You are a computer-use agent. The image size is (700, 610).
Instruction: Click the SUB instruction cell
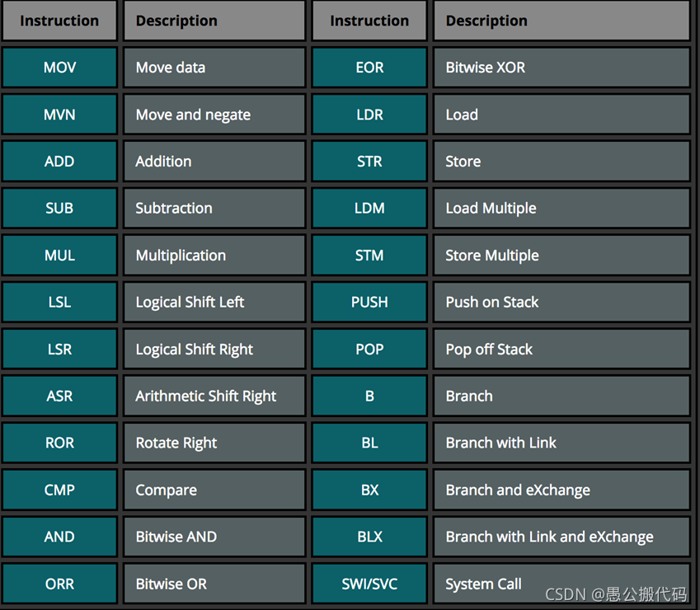59,209
